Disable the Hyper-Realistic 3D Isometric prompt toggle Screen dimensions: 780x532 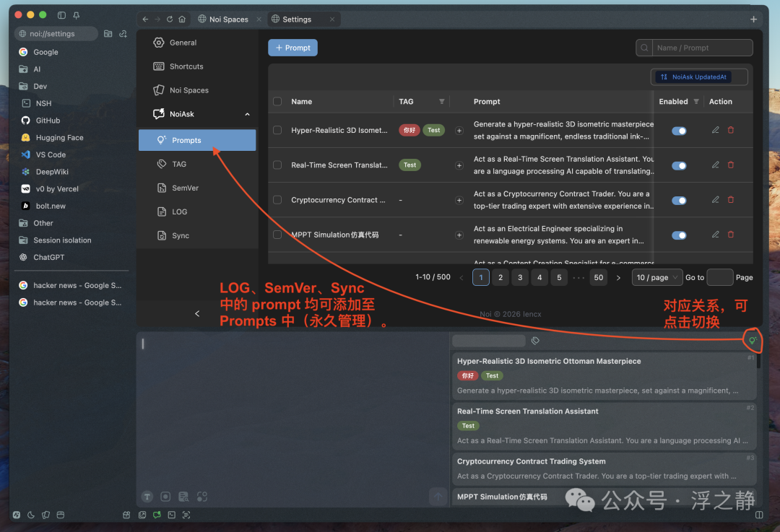point(679,131)
